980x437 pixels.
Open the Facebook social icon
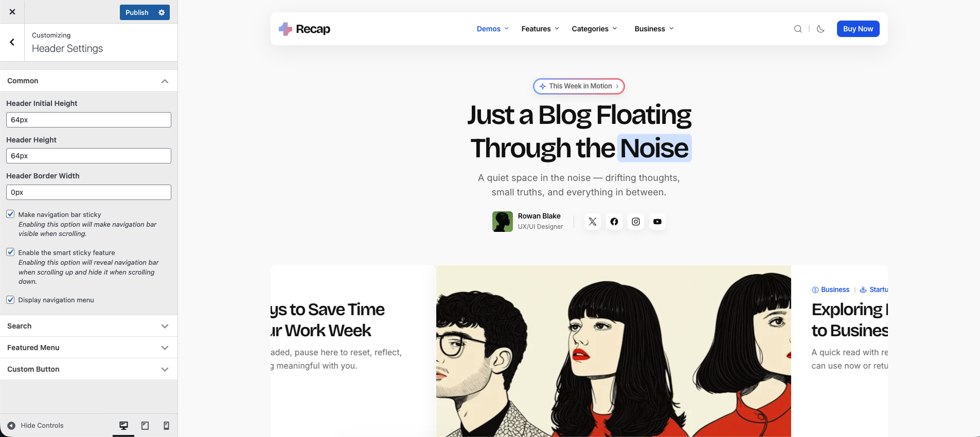pyautogui.click(x=614, y=222)
